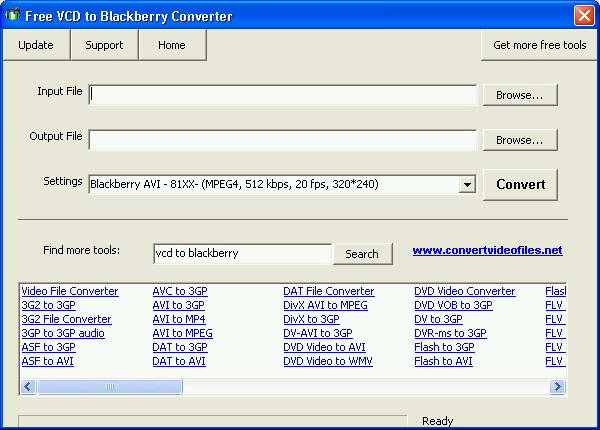Open the DAT to AVI link
This screenshot has height=430, width=600.
179,361
